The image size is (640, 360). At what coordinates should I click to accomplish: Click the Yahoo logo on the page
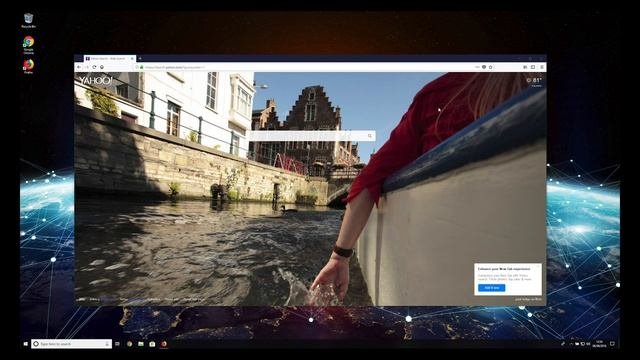[x=95, y=80]
